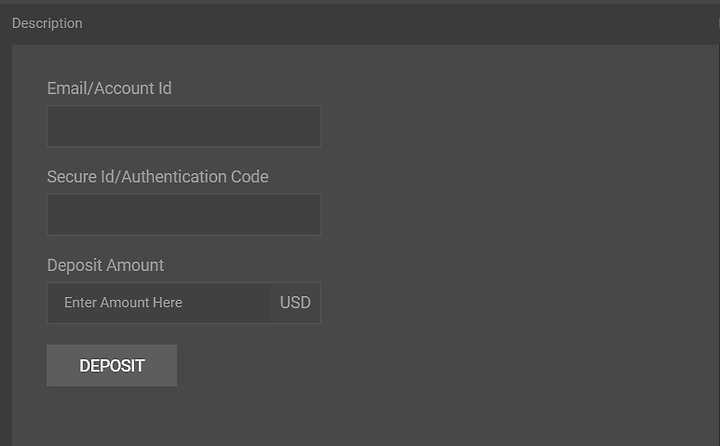Click the word DEPOSIT on the button
Screen dimensions: 720x446
112,366
